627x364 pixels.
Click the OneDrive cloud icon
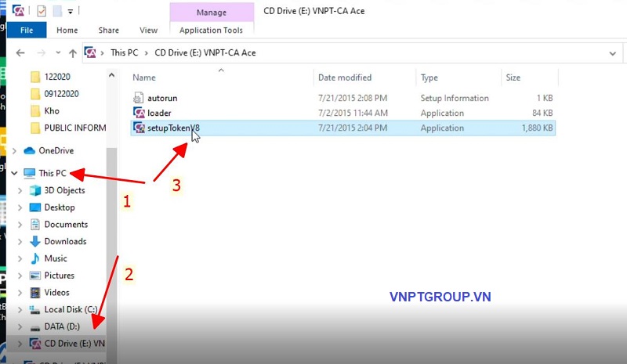pos(29,150)
